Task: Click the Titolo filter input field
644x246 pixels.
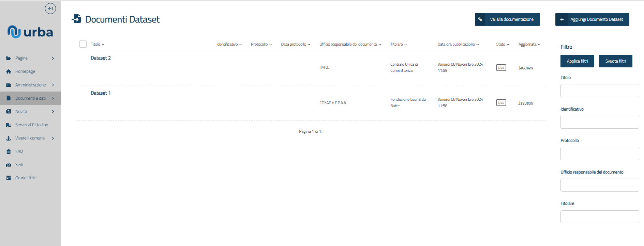Action: [599, 91]
